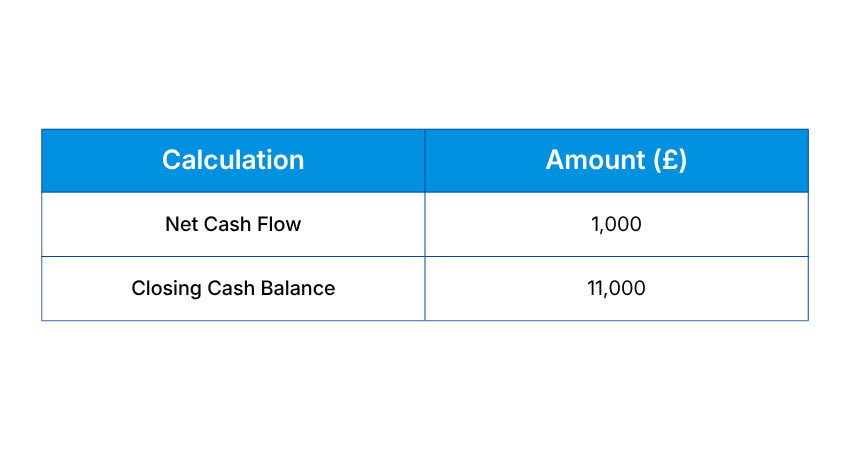850x450 pixels.
Task: Click the line between Net Cash Flow and Closing rows
Action: (233, 256)
